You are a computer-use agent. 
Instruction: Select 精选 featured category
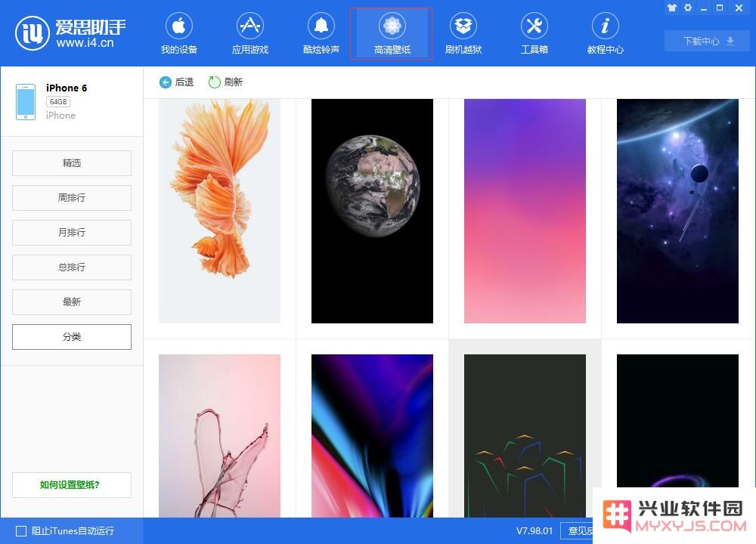click(72, 163)
